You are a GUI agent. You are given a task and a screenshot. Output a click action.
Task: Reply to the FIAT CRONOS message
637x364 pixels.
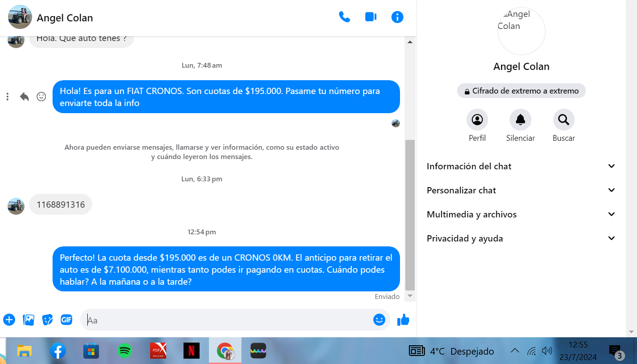[24, 97]
